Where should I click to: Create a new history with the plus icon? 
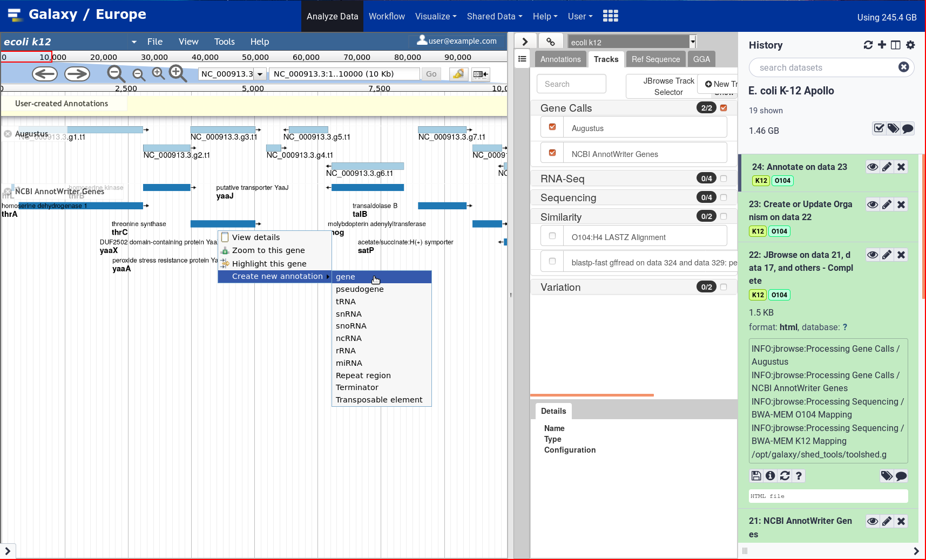(882, 45)
